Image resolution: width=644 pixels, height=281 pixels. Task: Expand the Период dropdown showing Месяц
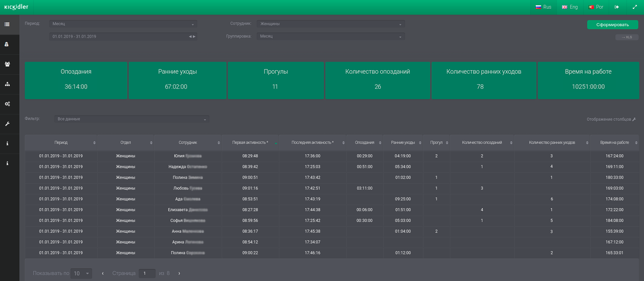(x=123, y=24)
